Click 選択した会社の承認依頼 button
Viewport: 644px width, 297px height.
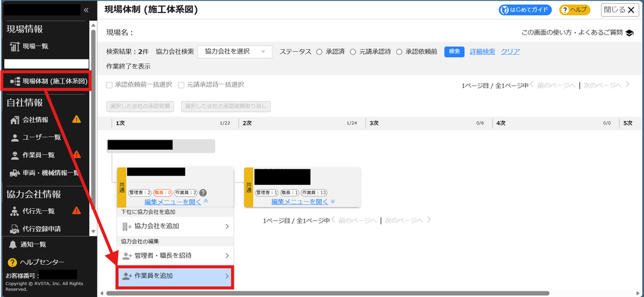point(140,106)
